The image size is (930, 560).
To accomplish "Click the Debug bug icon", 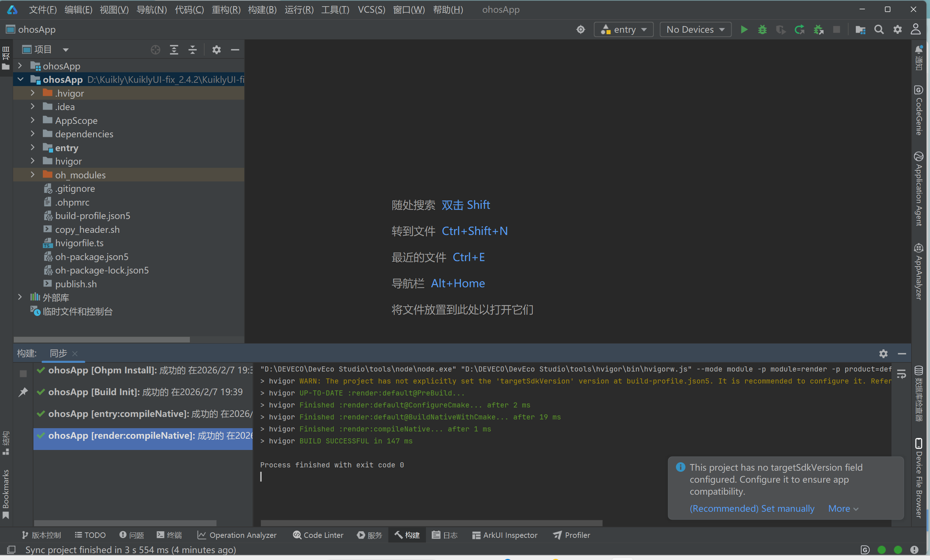I will [x=762, y=29].
